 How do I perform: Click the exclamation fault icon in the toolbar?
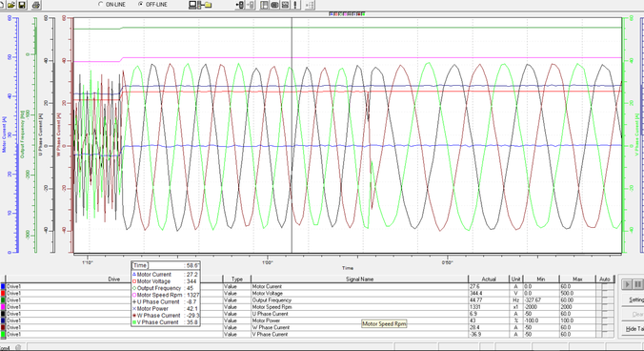[295, 5]
